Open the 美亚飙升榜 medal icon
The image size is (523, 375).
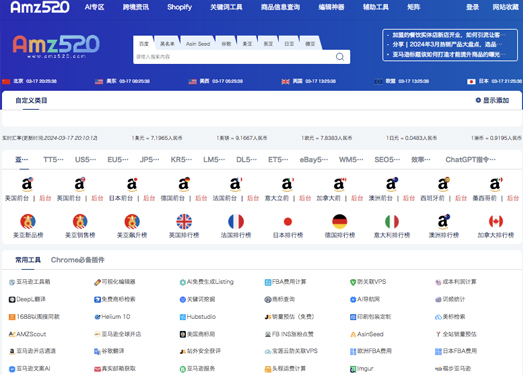[132, 222]
